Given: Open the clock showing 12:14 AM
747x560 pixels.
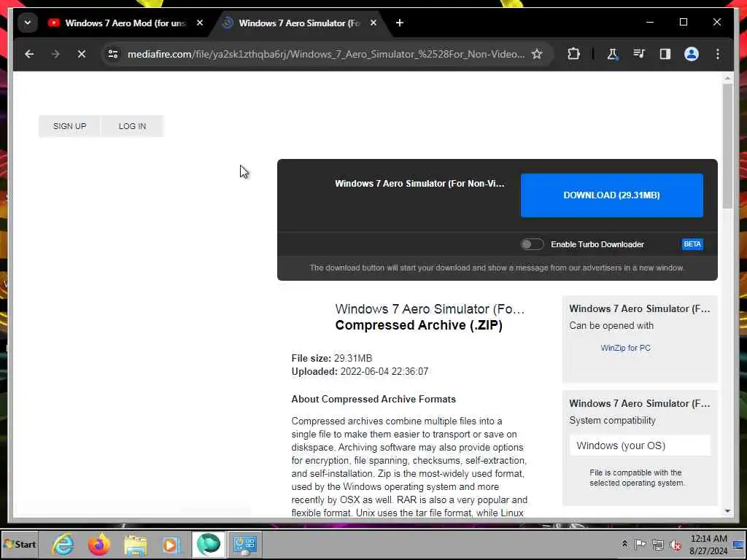Looking at the screenshot, I should point(709,544).
